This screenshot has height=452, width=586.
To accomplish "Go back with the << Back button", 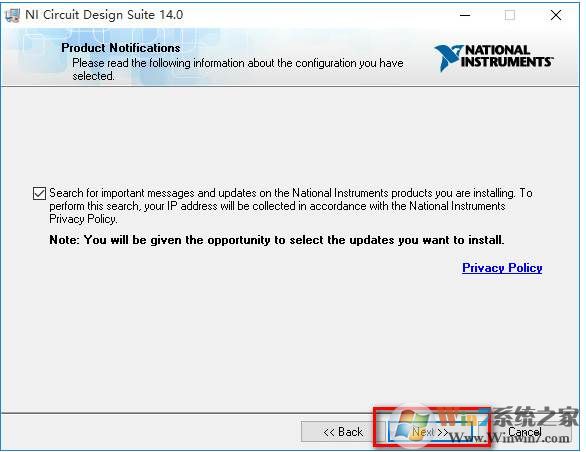I will (x=343, y=432).
